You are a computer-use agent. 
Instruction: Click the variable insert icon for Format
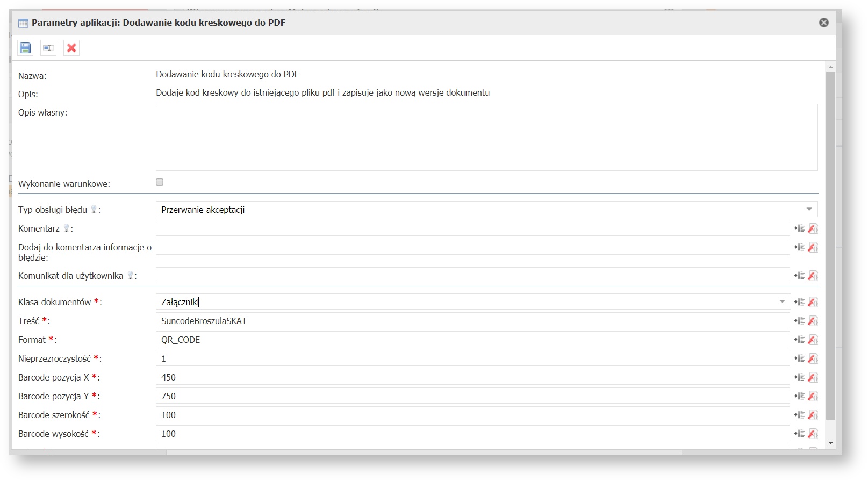click(x=799, y=340)
